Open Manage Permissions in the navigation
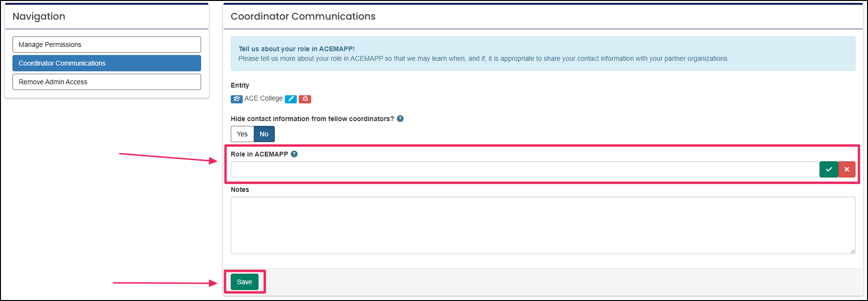868x301 pixels. tap(106, 45)
